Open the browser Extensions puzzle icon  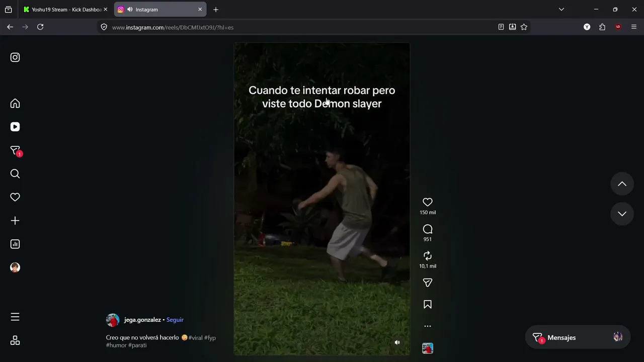click(602, 27)
